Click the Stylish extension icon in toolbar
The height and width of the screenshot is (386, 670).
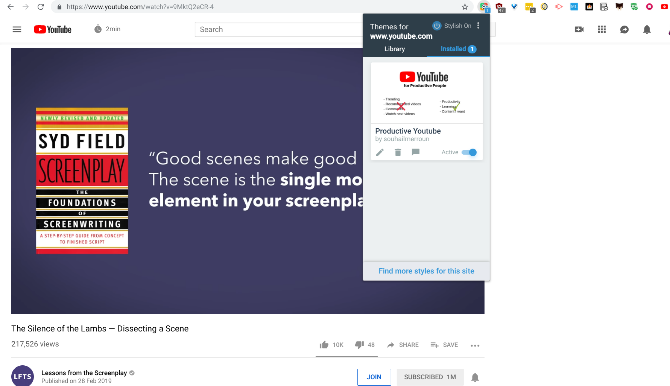[x=484, y=7]
